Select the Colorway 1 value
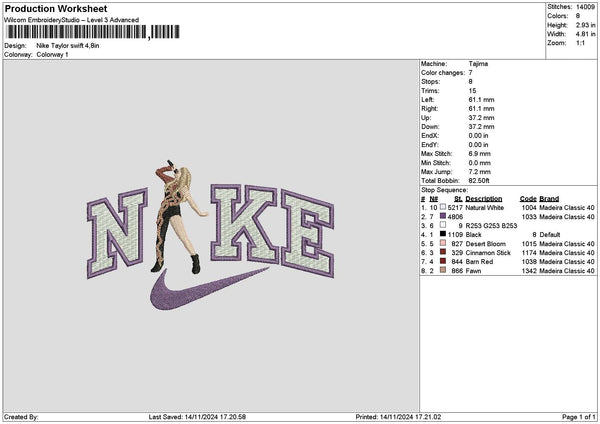600x424 pixels. (52, 55)
